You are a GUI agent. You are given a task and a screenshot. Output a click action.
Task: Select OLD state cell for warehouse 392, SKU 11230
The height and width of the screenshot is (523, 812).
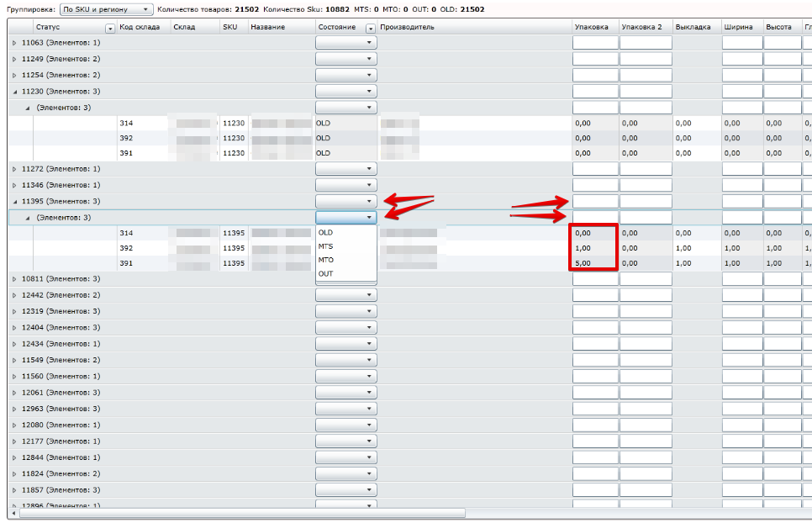point(346,138)
